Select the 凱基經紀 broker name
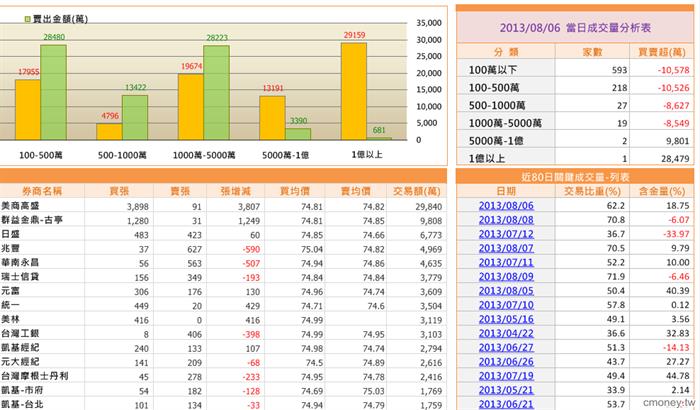Viewport: 700px width, 410px height. click(20, 347)
